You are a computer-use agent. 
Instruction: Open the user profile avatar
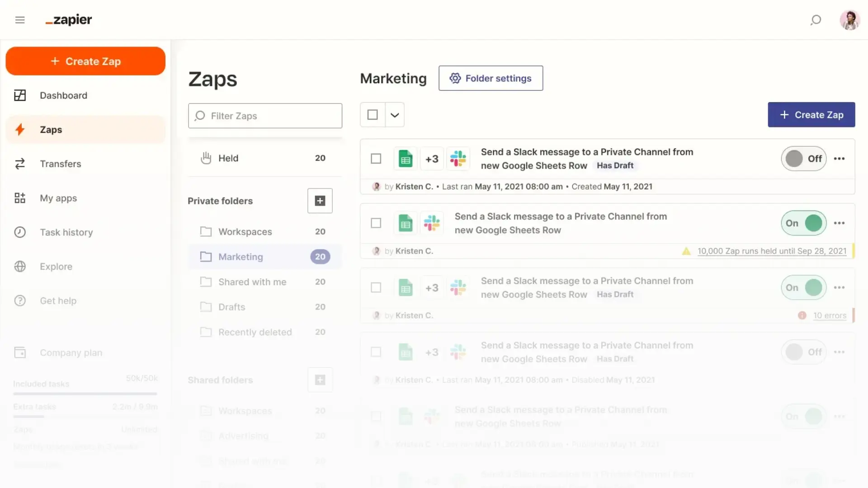pyautogui.click(x=850, y=20)
